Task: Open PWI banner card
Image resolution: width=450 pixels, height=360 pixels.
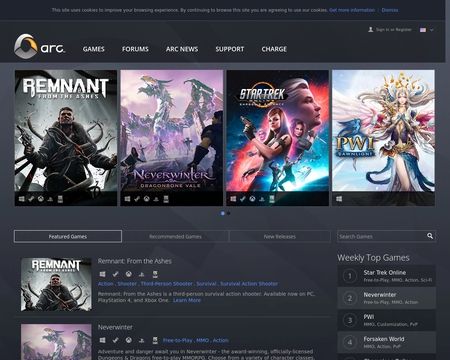Action: point(383,138)
